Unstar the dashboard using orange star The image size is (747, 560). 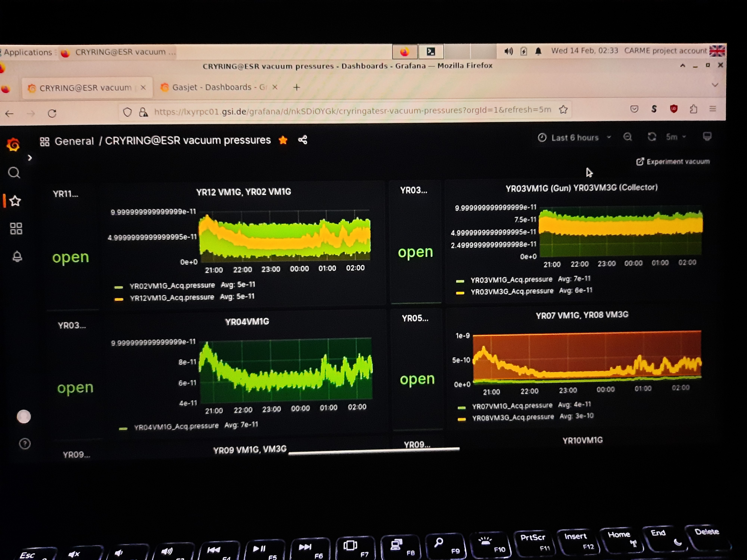[x=283, y=140]
